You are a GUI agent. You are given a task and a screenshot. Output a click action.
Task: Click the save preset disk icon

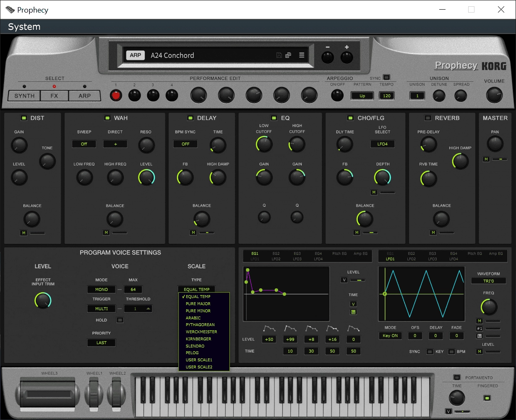click(x=279, y=55)
